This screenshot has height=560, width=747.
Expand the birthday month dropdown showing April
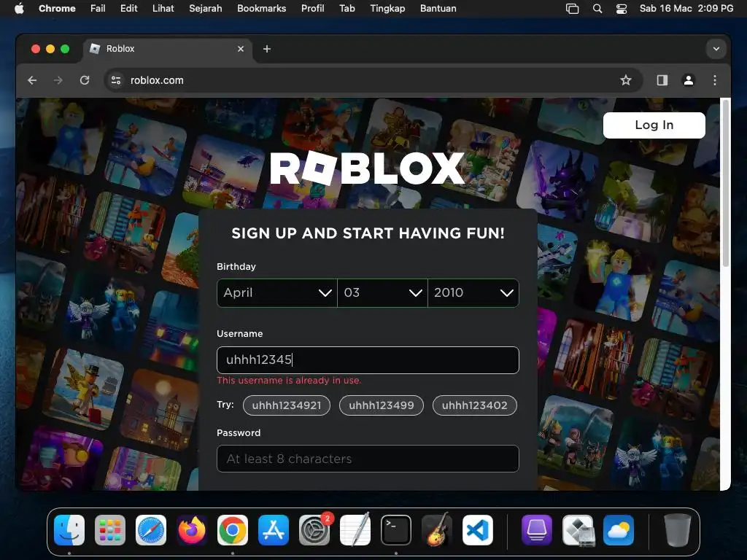point(276,293)
